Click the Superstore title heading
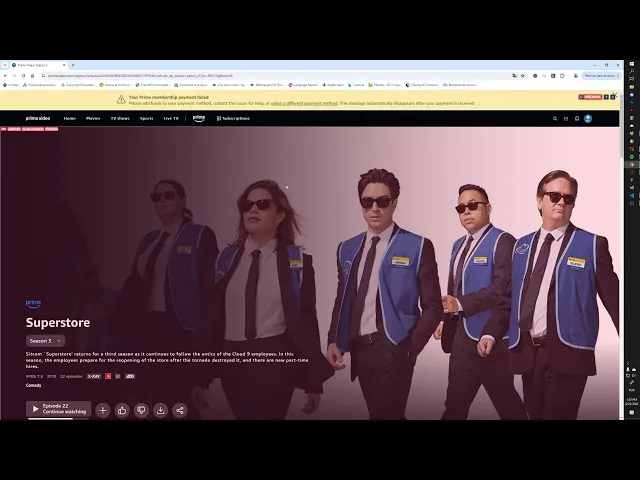The height and width of the screenshot is (480, 640). (x=58, y=322)
